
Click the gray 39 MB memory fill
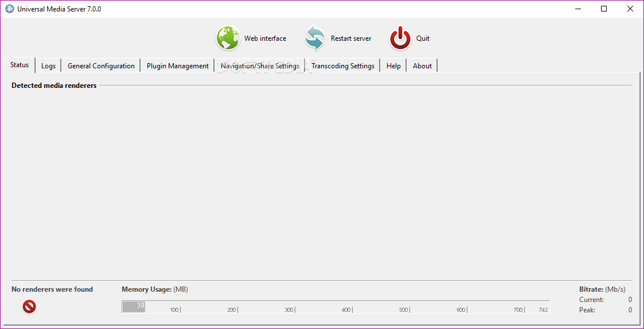(x=134, y=307)
